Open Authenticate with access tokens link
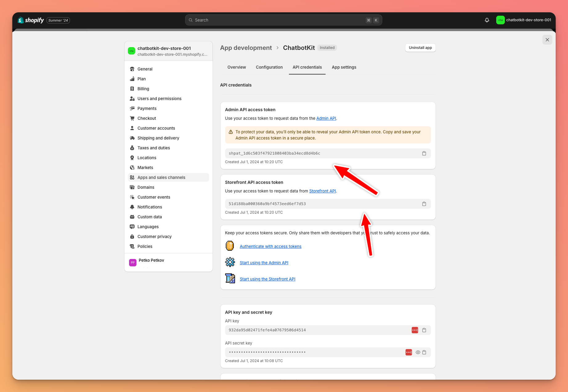The height and width of the screenshot is (392, 568). [270, 246]
